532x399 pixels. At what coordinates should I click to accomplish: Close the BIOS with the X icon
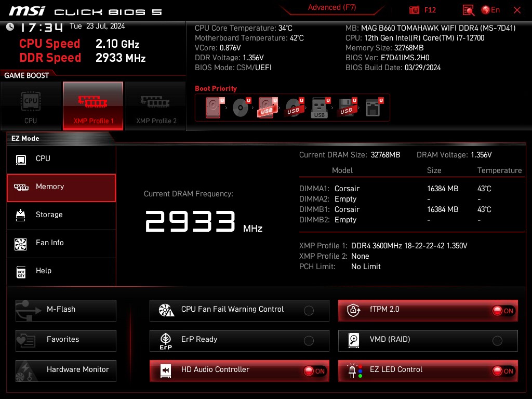click(x=517, y=10)
